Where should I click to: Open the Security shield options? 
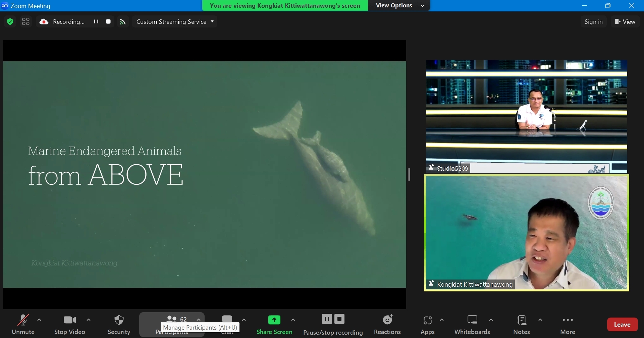click(x=119, y=325)
